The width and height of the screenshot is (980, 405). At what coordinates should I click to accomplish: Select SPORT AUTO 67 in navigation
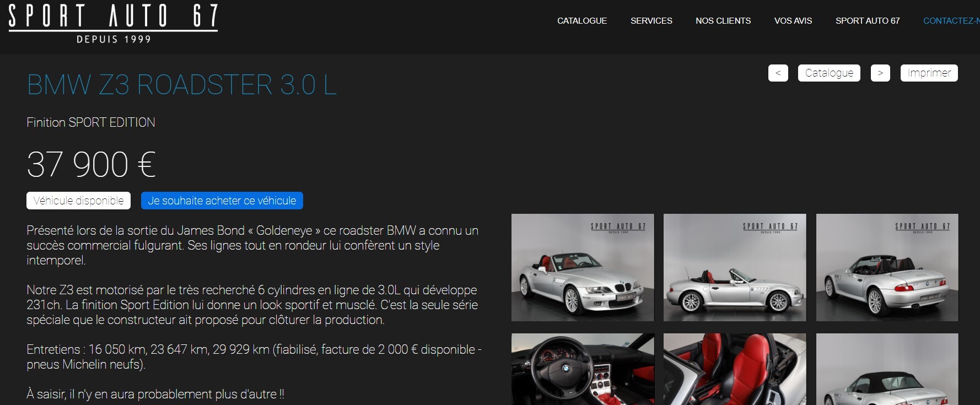pyautogui.click(x=868, y=21)
